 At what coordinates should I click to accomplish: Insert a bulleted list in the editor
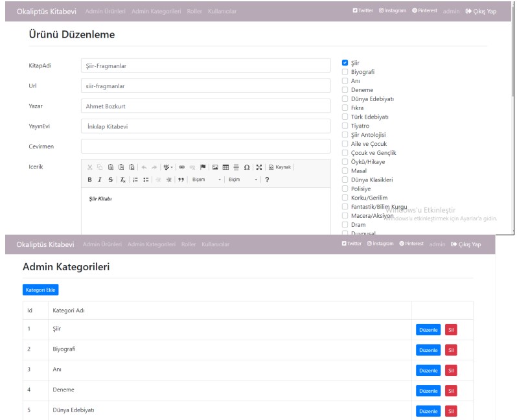[x=146, y=180]
